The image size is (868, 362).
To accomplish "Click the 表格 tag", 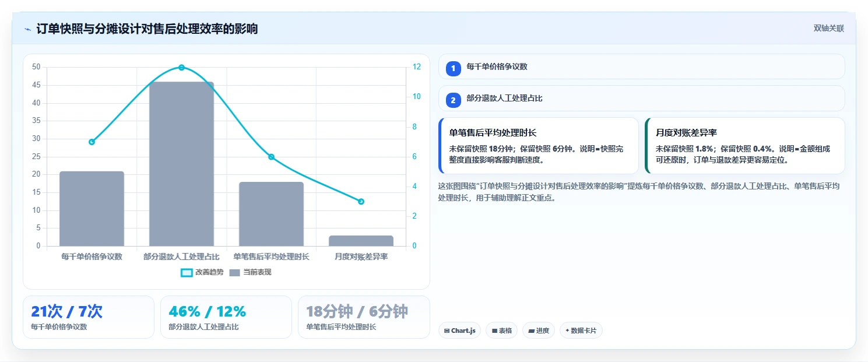I will point(501,331).
